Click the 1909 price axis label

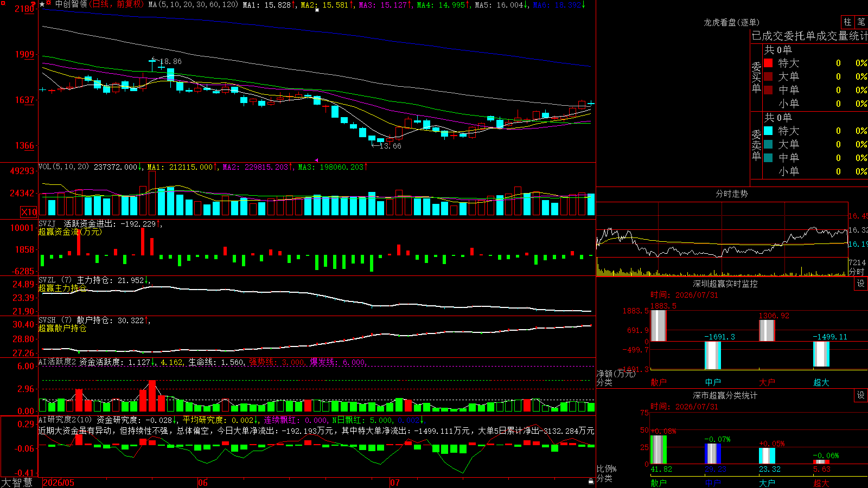(25, 54)
